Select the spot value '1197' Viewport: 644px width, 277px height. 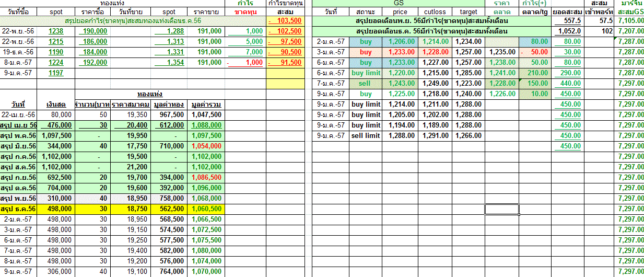pyautogui.click(x=55, y=73)
